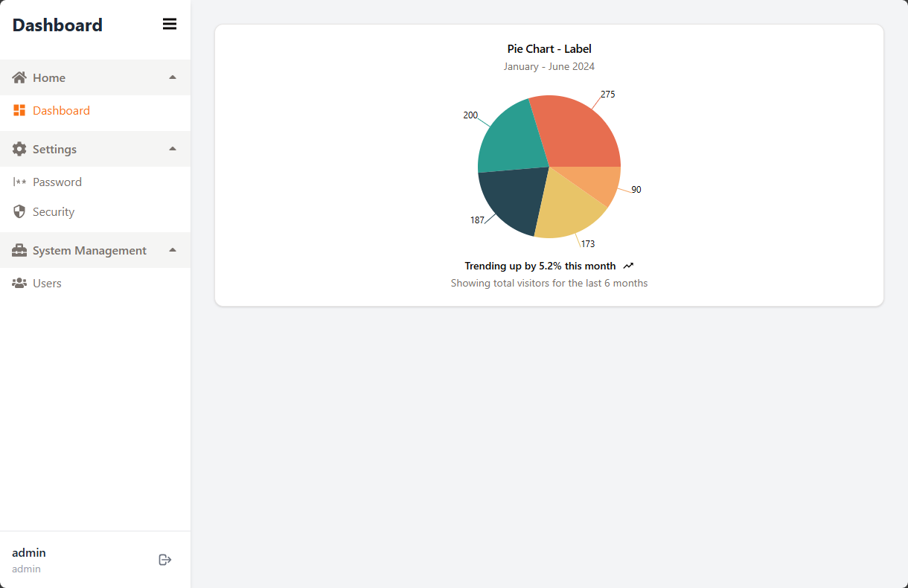Toggle the hamburger menu icon

170,24
